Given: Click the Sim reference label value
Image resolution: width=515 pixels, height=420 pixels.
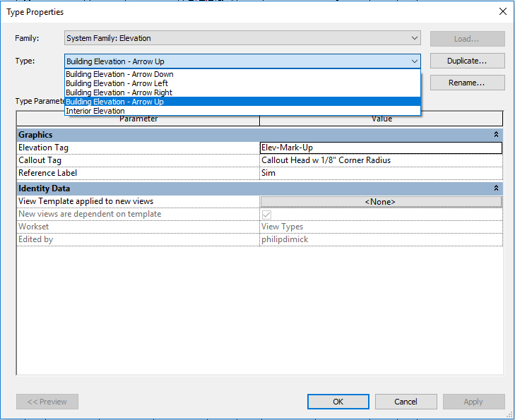Looking at the screenshot, I should 381,173.
